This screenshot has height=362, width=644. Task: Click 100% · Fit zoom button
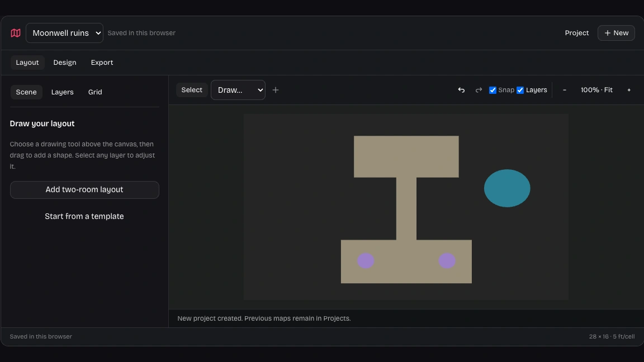pos(596,90)
